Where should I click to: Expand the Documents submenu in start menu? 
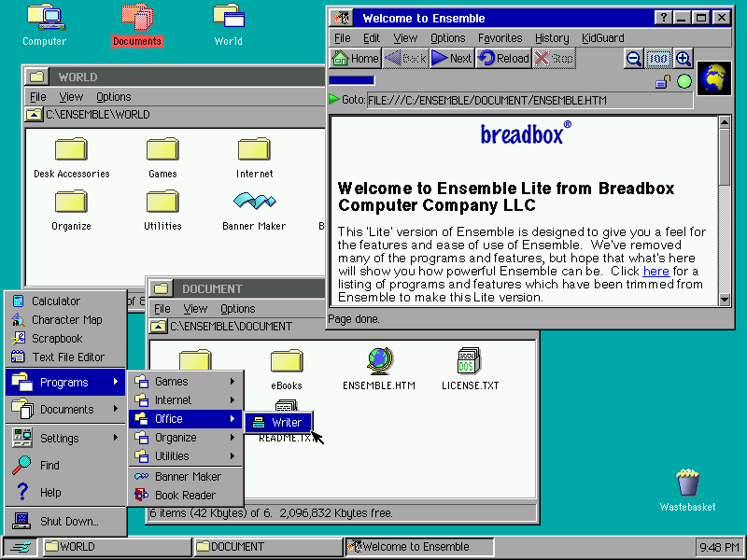(65, 409)
